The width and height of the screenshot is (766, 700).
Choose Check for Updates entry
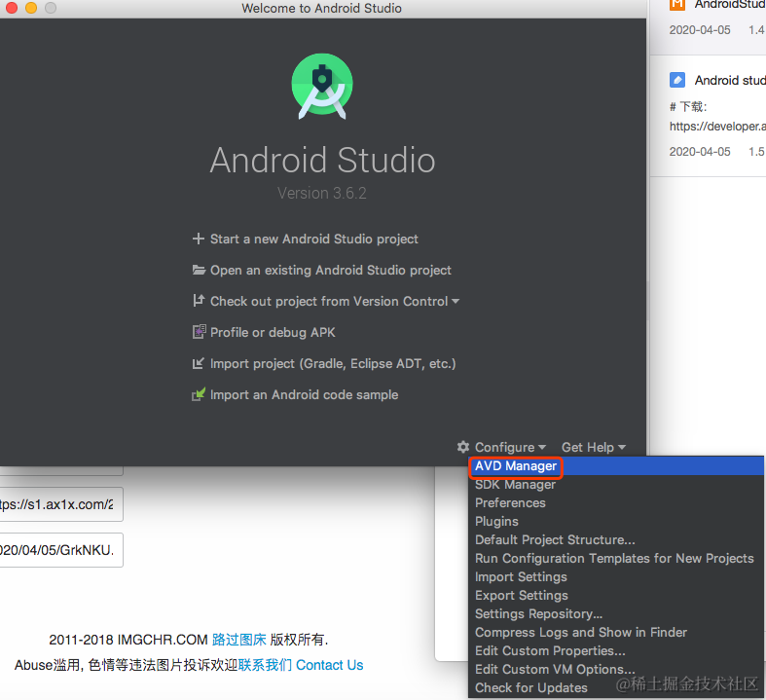pyautogui.click(x=615, y=688)
